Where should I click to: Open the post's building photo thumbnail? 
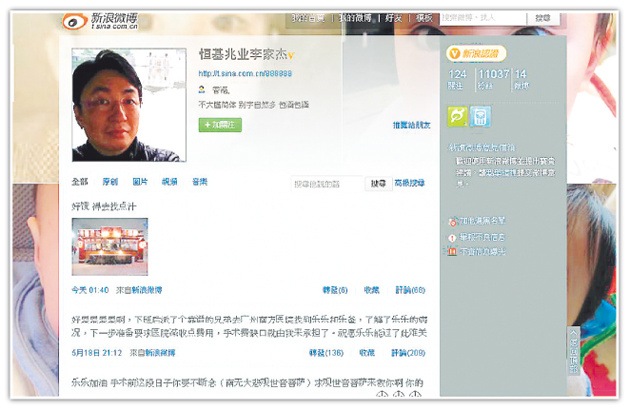coord(110,247)
